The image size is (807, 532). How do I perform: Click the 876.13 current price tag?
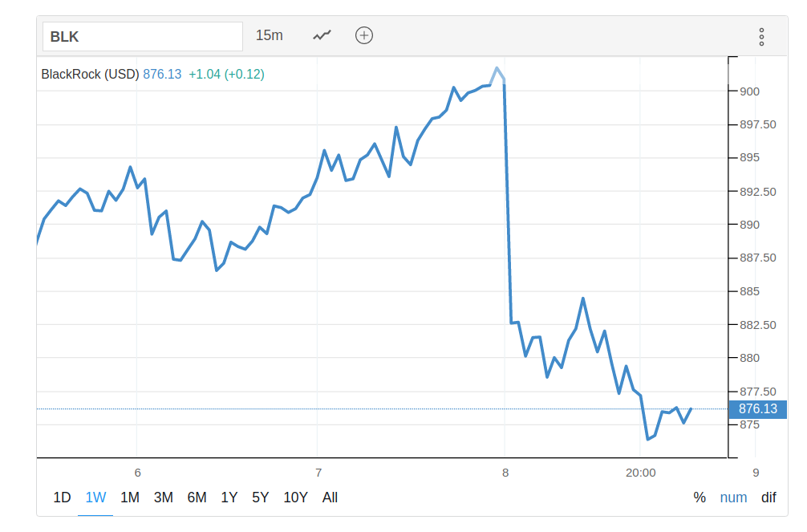[757, 409]
